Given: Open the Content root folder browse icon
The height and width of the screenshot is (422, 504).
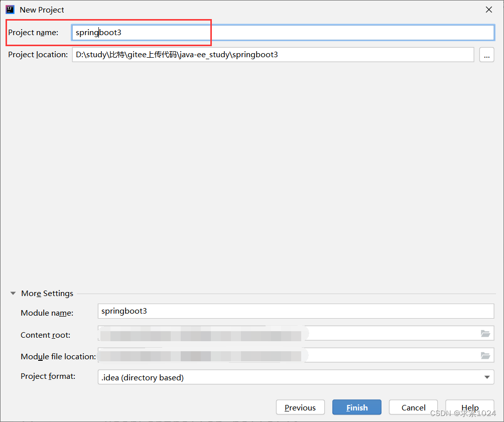Looking at the screenshot, I should click(485, 333).
